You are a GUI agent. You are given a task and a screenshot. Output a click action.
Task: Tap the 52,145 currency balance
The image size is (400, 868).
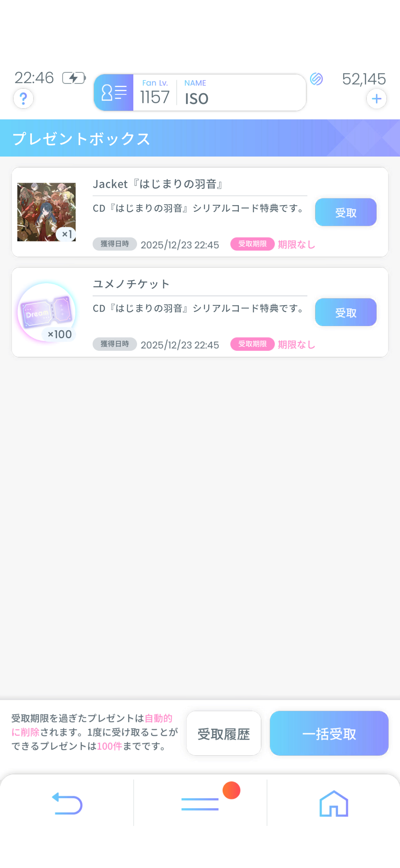[x=364, y=79]
